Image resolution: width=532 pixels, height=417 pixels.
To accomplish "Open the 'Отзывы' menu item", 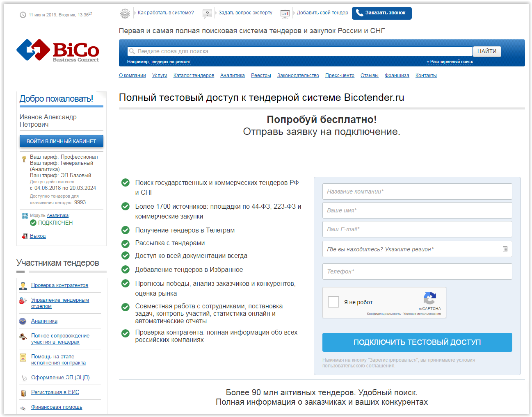I will [x=370, y=75].
